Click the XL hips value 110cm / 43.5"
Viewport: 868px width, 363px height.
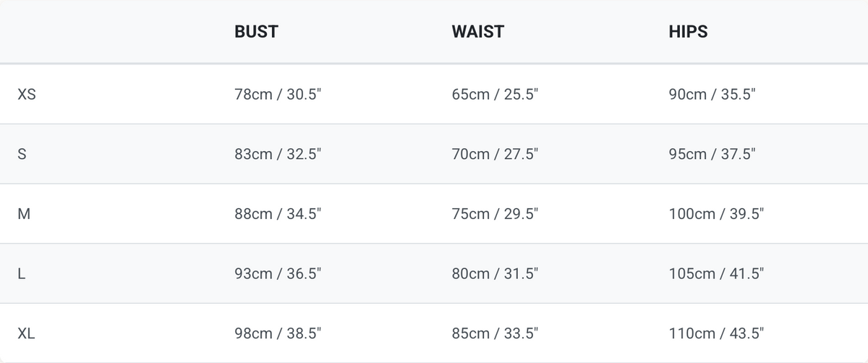pos(716,334)
